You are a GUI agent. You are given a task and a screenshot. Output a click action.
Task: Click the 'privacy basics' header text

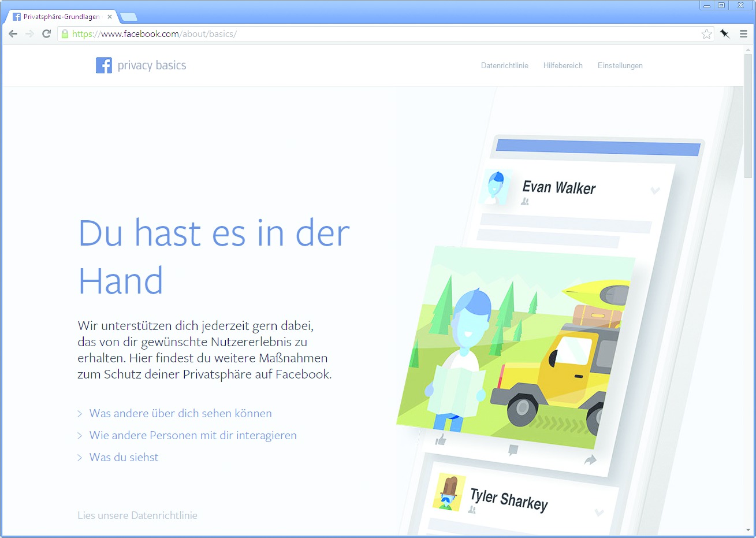point(152,65)
